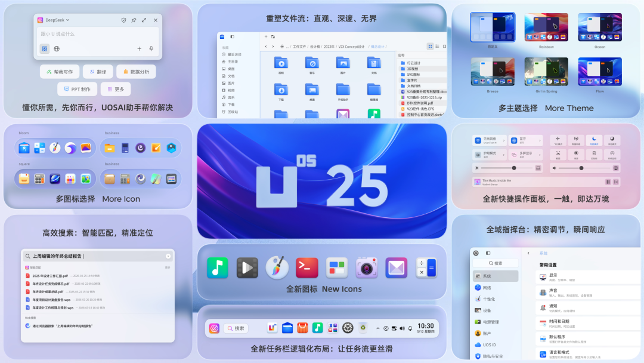Select the Mail icon in the New Icons row
Image resolution: width=644 pixels, height=363 pixels.
tap(396, 267)
